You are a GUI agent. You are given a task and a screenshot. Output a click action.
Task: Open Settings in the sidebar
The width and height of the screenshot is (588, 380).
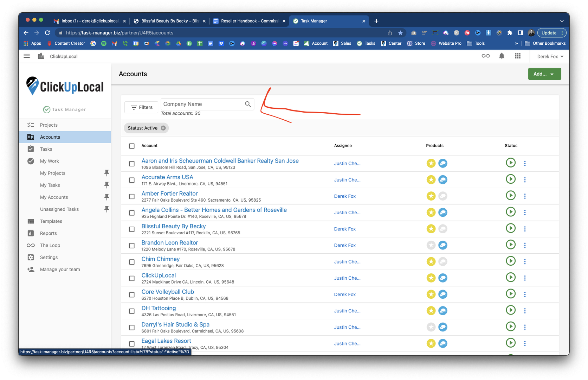click(65, 257)
